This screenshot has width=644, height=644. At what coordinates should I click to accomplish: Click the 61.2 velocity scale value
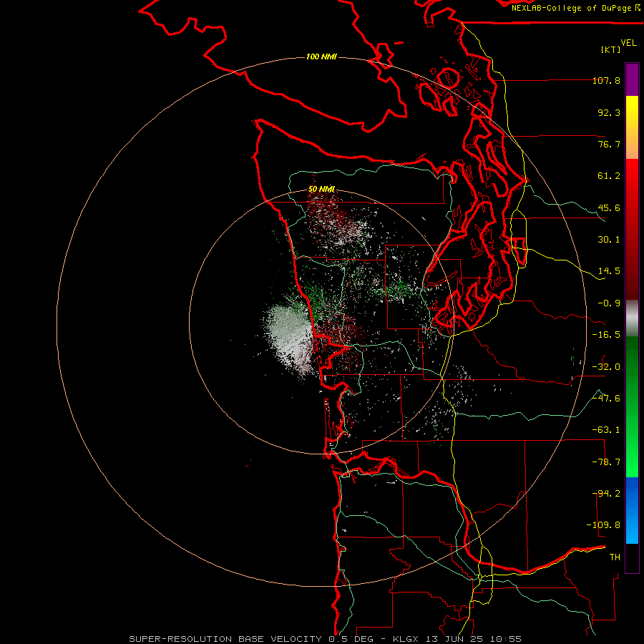coord(609,176)
